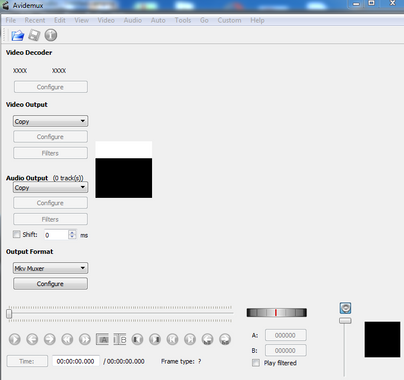Screen dimensions: 404x380
Task: Open the Edit menu
Action: [x=60, y=20]
